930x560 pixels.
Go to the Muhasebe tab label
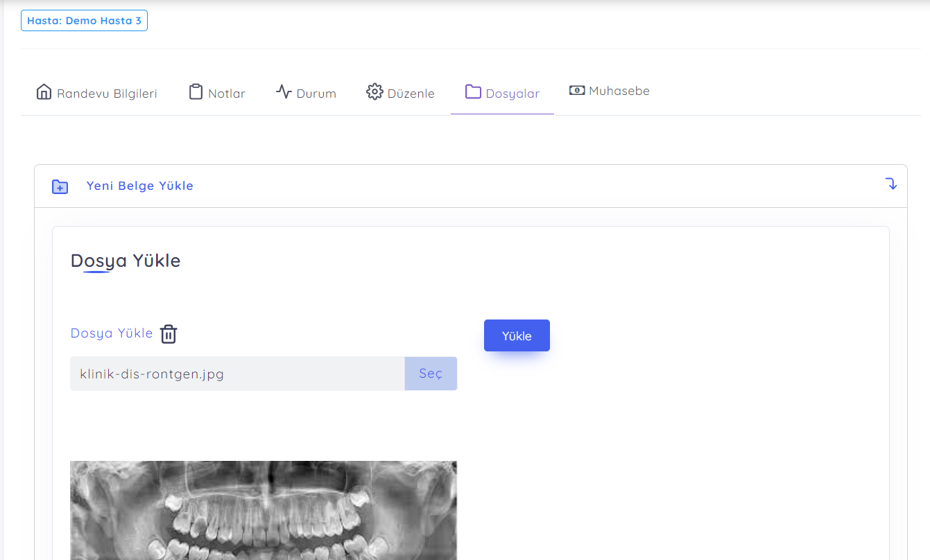tap(619, 91)
